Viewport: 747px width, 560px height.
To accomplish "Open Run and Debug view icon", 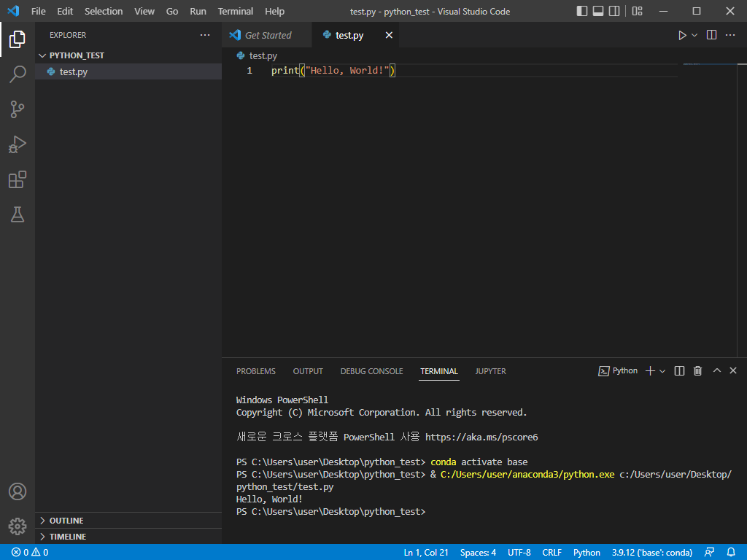I will (x=18, y=144).
